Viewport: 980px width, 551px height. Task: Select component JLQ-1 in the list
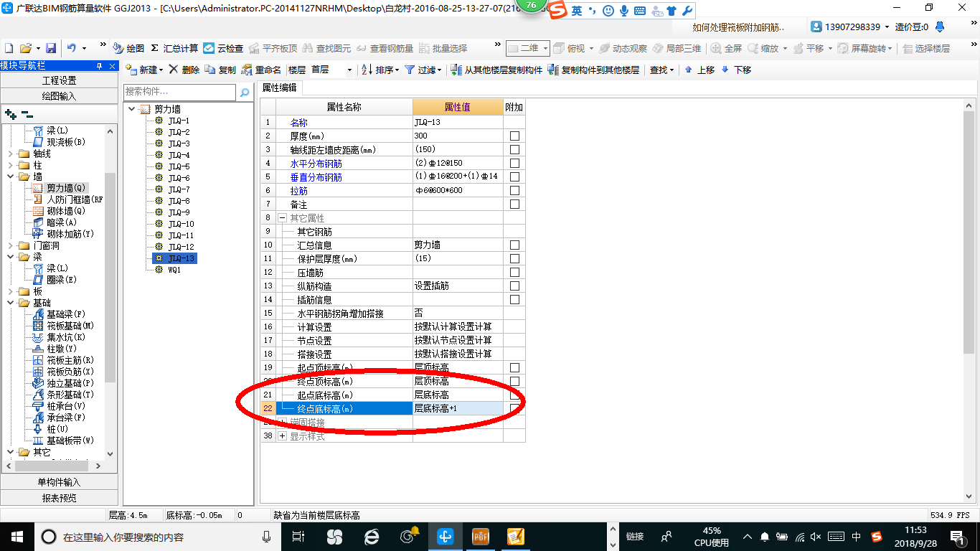pos(179,121)
